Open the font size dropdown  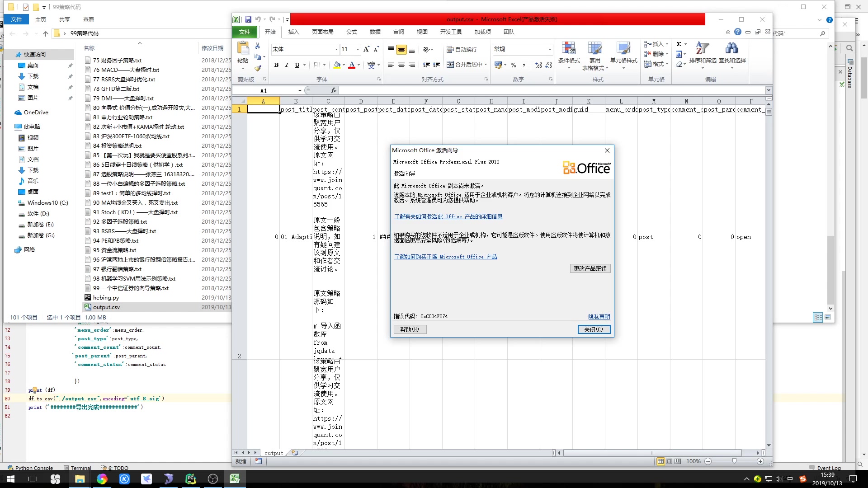point(358,49)
